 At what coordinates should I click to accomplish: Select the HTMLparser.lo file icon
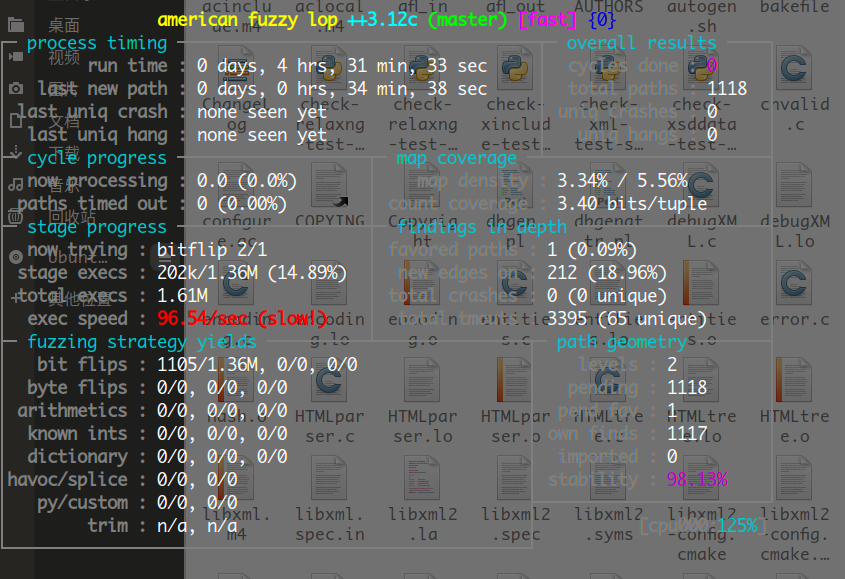coord(422,380)
